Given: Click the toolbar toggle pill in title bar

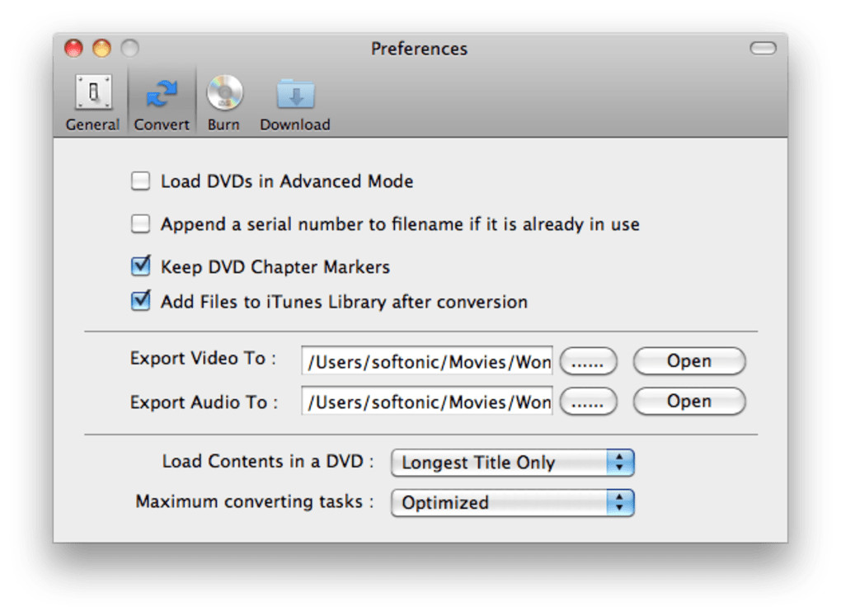Looking at the screenshot, I should click(x=763, y=49).
